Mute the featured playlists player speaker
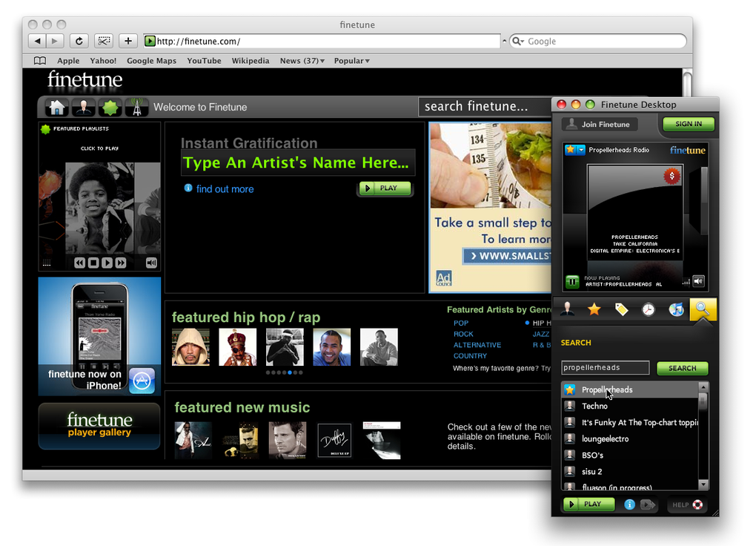The image size is (756, 546). tap(151, 263)
